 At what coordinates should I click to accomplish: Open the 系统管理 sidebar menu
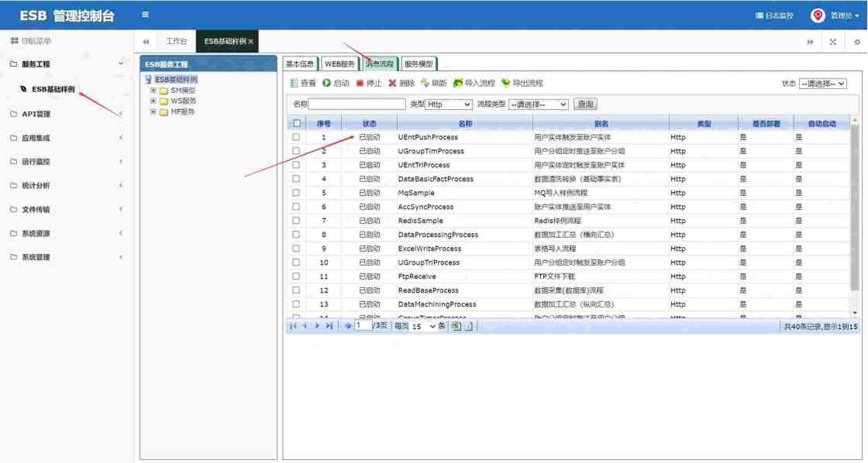pos(67,257)
